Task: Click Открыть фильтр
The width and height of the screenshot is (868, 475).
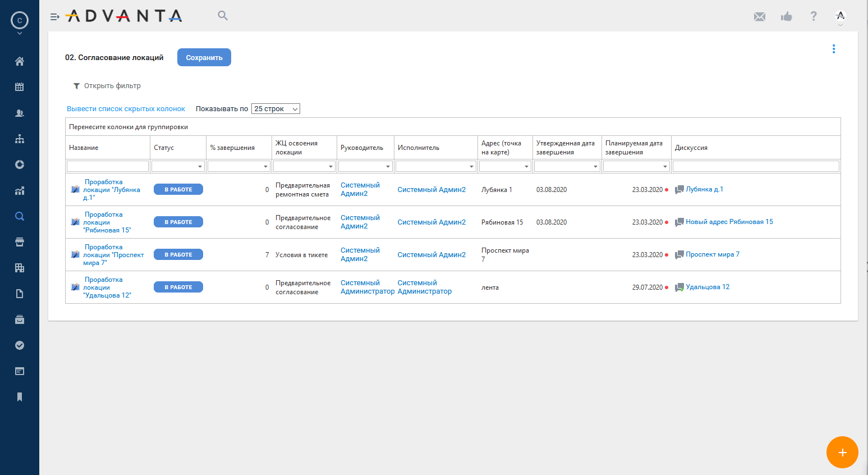Action: click(107, 86)
